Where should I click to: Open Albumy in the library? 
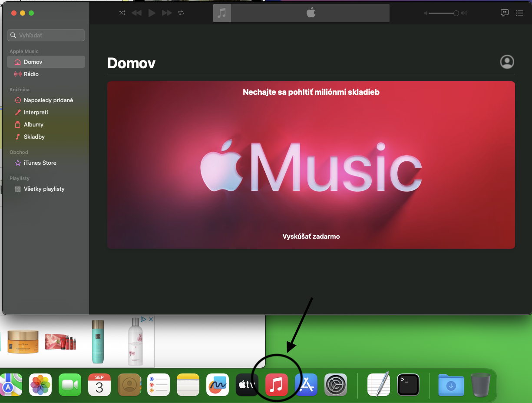pyautogui.click(x=46, y=124)
